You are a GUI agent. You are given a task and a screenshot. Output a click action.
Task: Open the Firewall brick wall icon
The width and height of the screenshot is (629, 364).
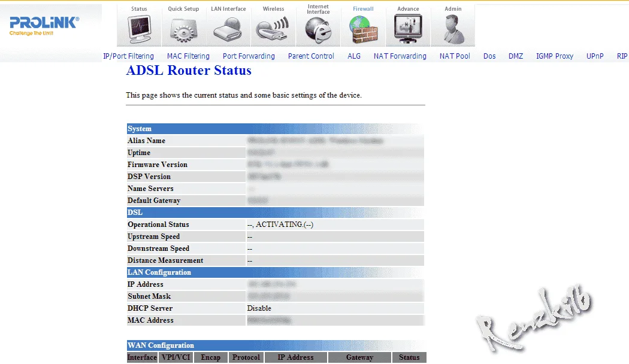(x=363, y=29)
